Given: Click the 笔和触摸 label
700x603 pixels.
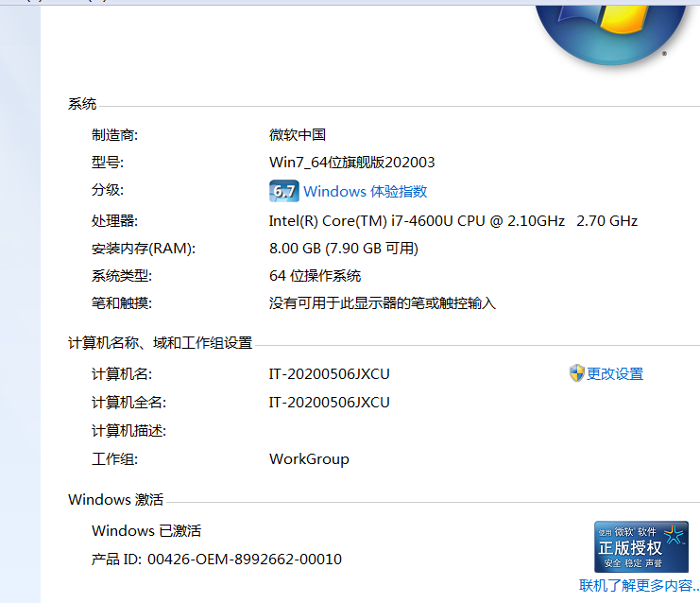Looking at the screenshot, I should point(122,303).
